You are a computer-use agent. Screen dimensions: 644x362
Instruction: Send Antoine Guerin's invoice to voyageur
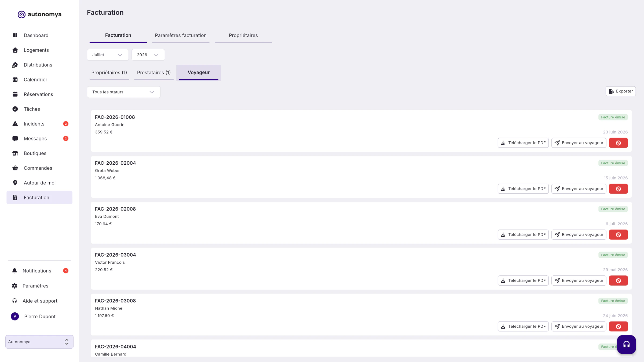[579, 143]
